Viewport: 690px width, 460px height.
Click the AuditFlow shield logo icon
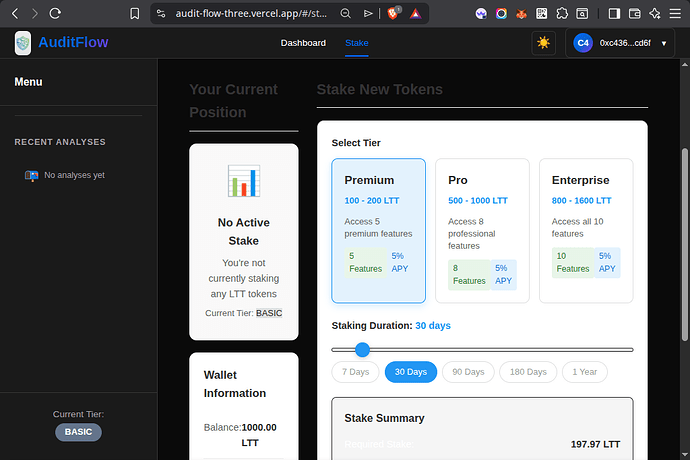23,43
